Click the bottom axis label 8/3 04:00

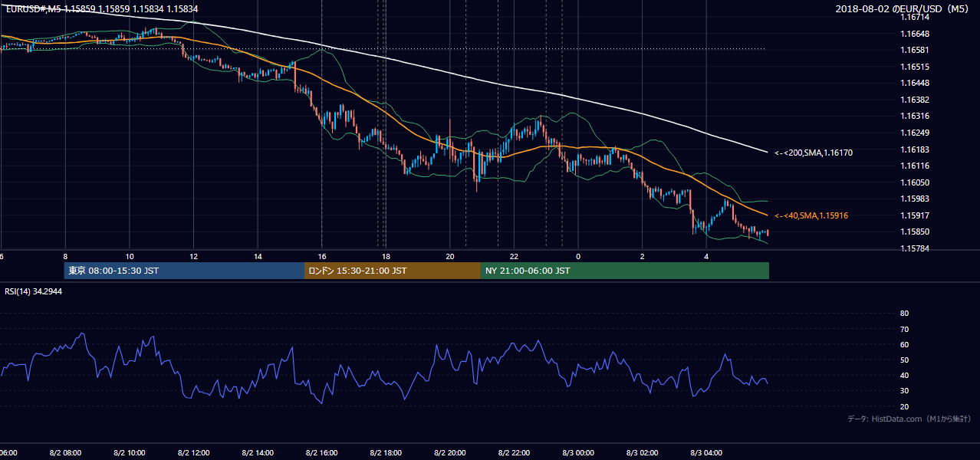706,452
